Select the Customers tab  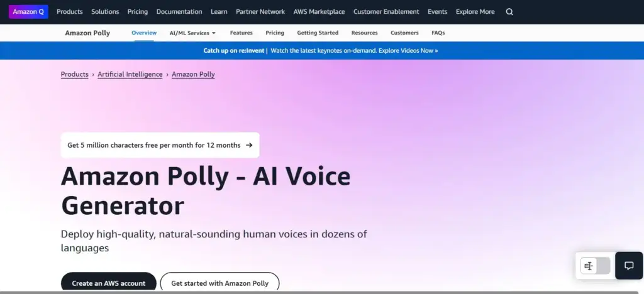(404, 33)
